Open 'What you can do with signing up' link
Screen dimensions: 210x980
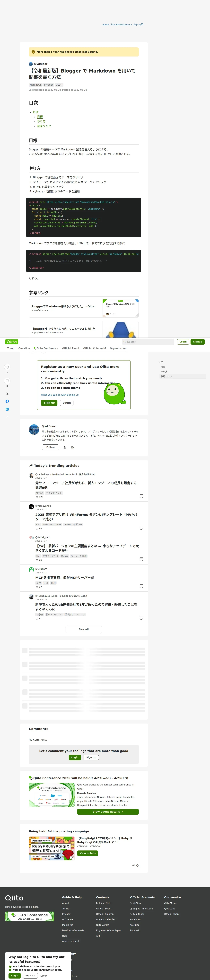click(60, 395)
